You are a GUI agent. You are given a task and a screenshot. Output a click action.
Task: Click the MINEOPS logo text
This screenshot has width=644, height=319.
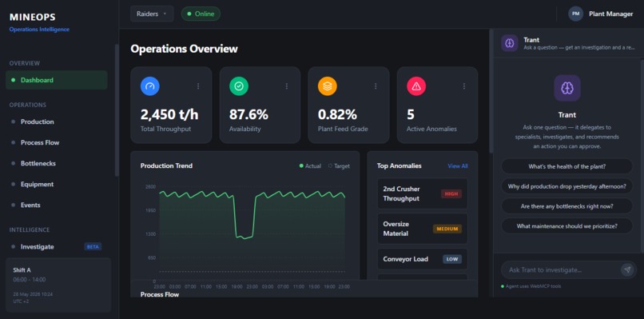(x=33, y=18)
